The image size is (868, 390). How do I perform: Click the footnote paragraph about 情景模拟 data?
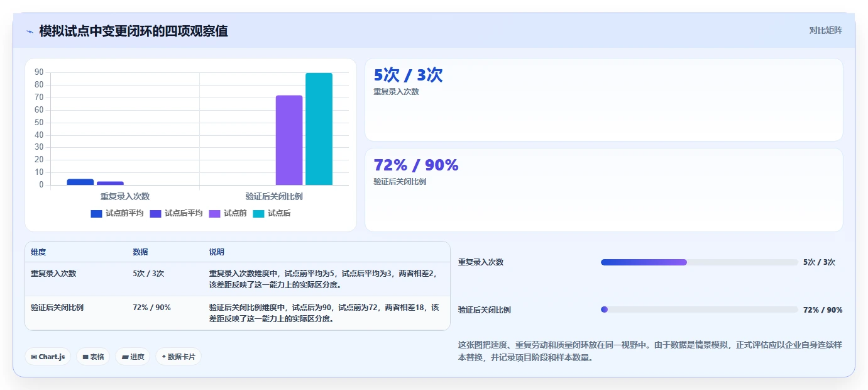[650, 351]
